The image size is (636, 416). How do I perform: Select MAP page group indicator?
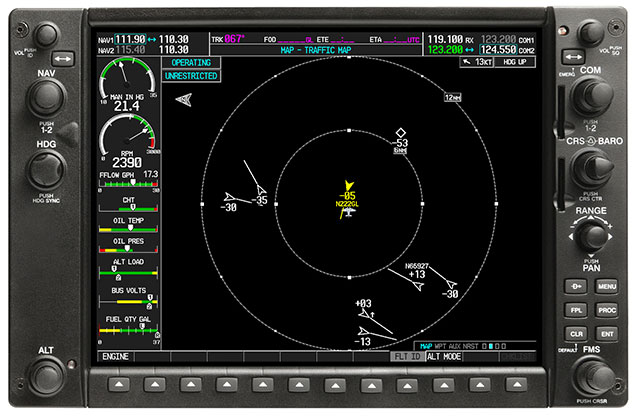click(426, 346)
